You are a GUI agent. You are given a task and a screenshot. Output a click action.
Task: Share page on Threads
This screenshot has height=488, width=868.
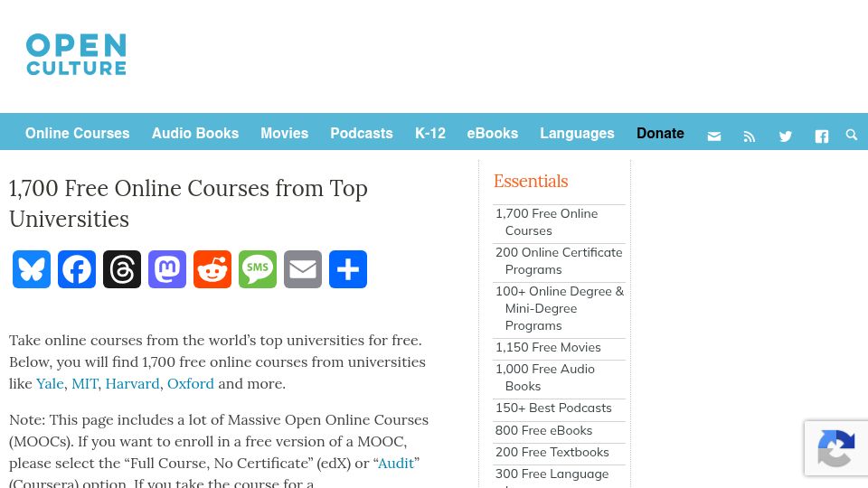[122, 269]
